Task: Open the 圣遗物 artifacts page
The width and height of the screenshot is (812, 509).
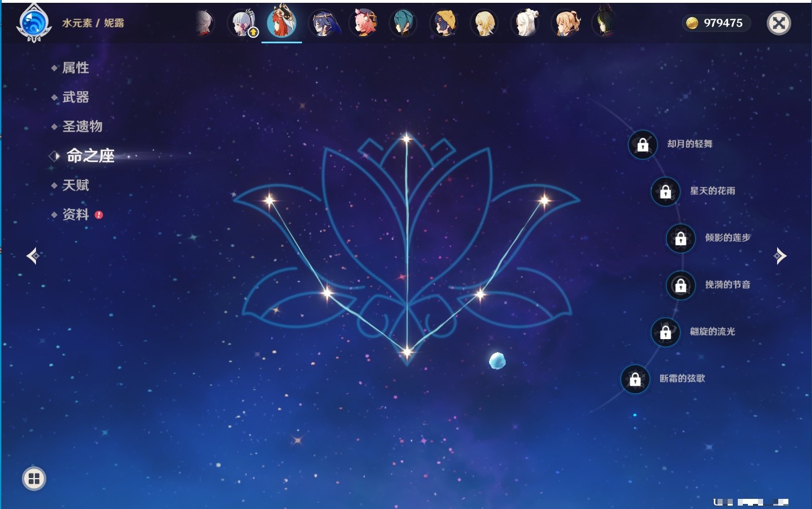Action: click(x=82, y=127)
